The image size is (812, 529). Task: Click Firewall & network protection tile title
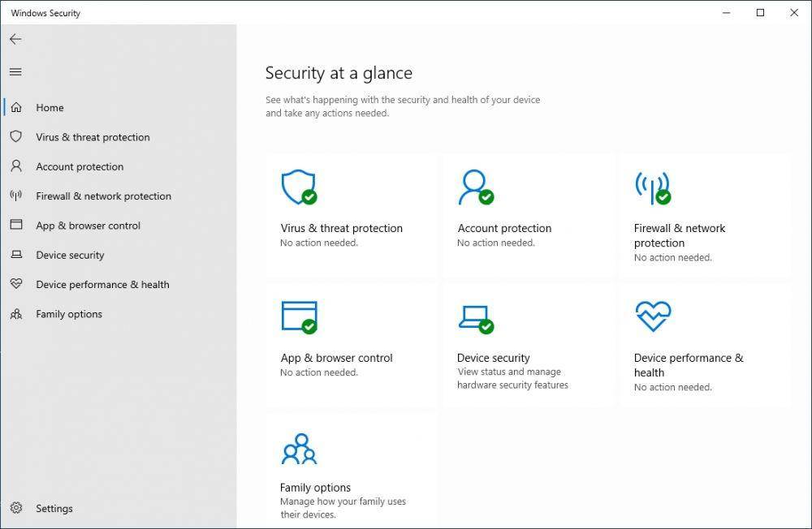(680, 235)
